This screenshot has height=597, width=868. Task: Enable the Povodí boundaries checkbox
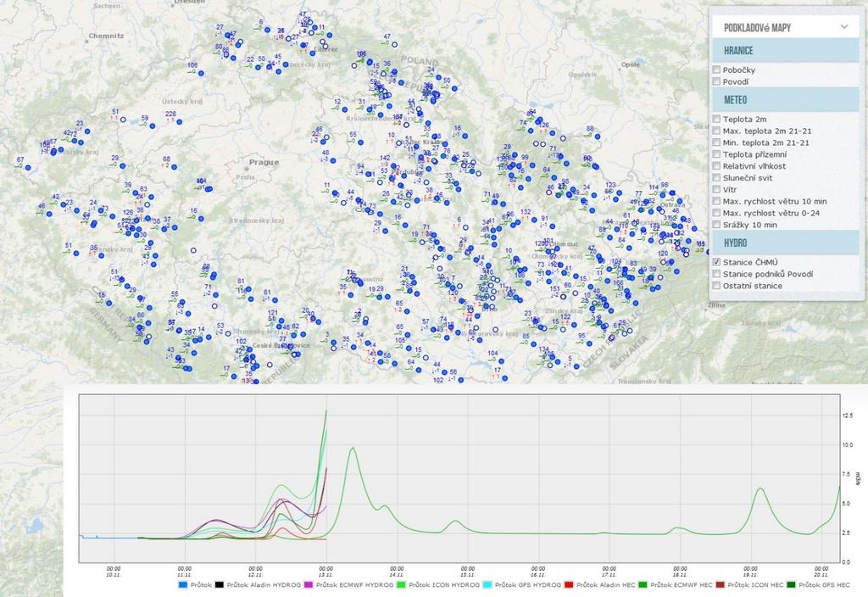click(716, 81)
